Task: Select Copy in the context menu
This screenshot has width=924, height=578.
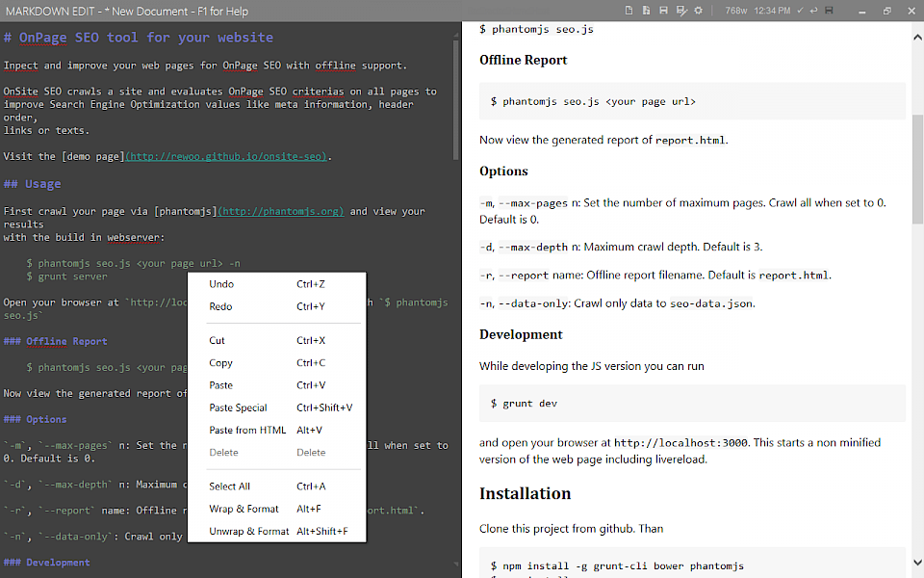Action: (276, 363)
